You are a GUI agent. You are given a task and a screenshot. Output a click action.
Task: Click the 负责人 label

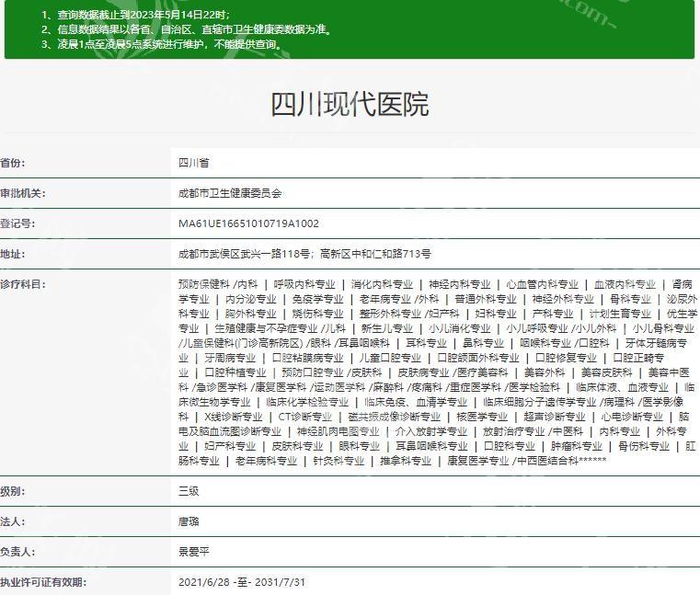click(x=17, y=552)
